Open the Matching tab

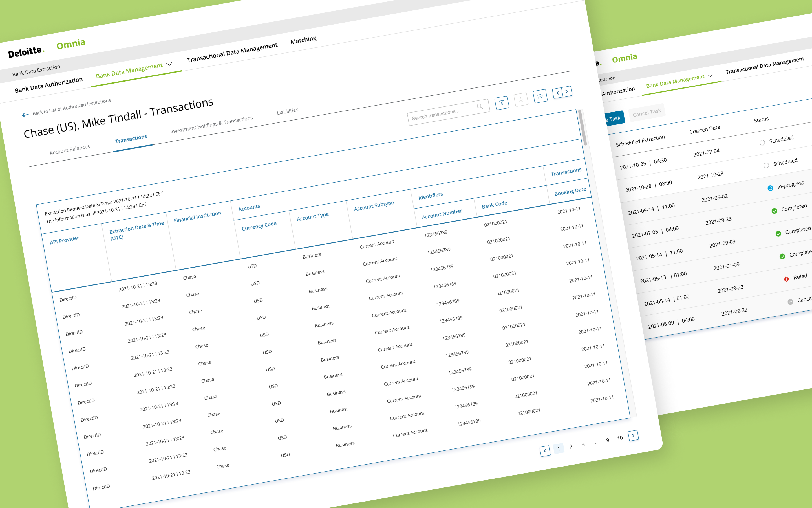pyautogui.click(x=303, y=40)
